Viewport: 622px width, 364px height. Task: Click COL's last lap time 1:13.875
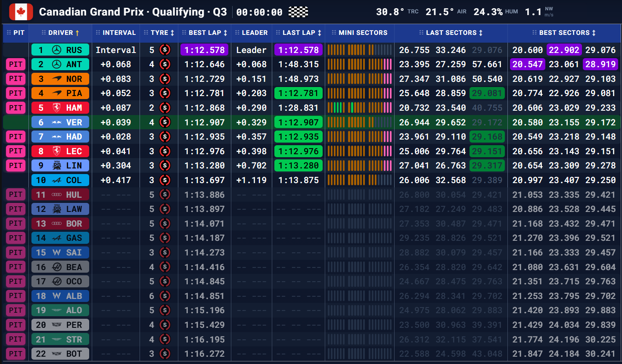(299, 180)
